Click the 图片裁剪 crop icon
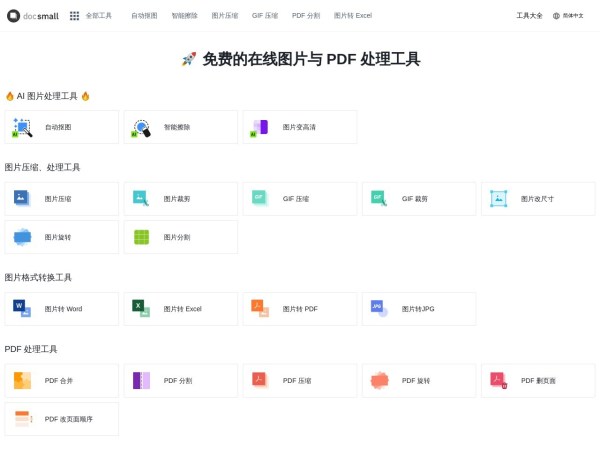The image size is (600, 450). pos(141,198)
